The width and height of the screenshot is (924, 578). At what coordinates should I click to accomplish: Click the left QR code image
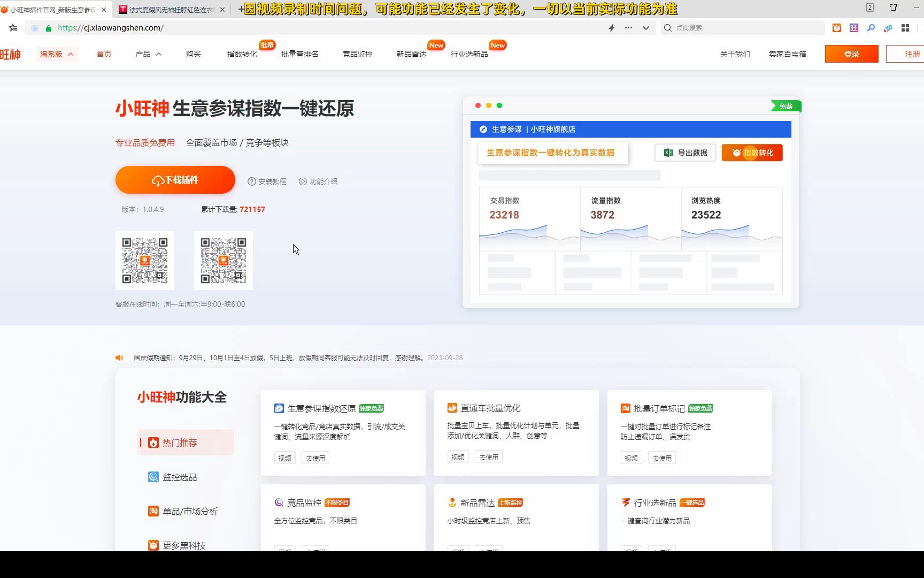(x=145, y=261)
